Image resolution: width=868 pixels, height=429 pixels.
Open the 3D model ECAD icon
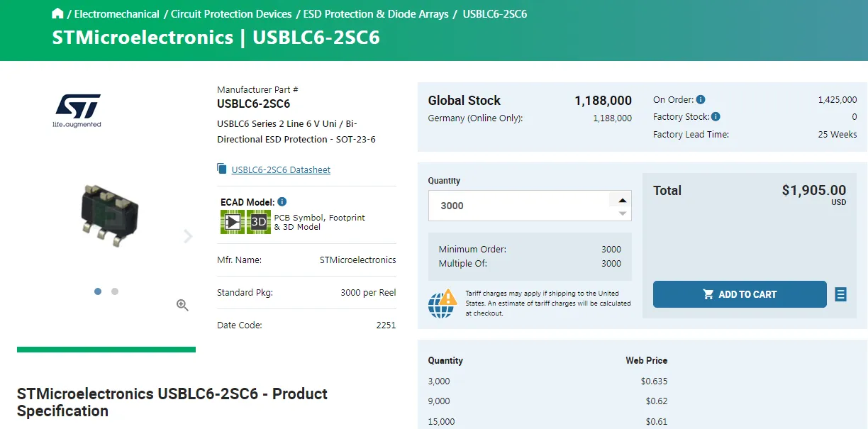(259, 222)
